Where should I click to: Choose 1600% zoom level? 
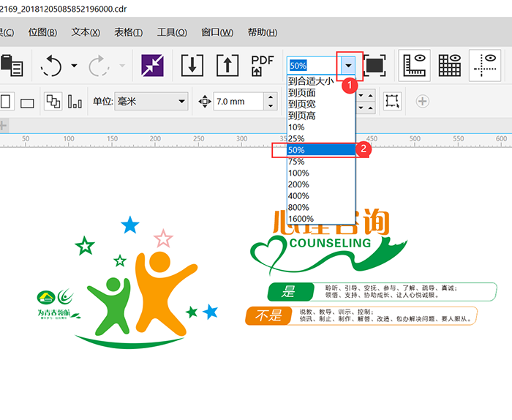tap(321, 219)
